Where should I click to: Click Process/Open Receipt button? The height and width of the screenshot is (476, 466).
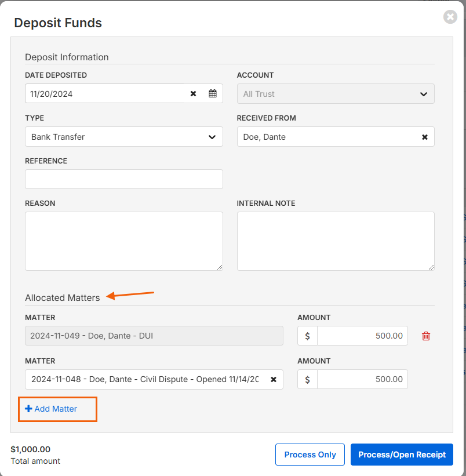pos(402,455)
